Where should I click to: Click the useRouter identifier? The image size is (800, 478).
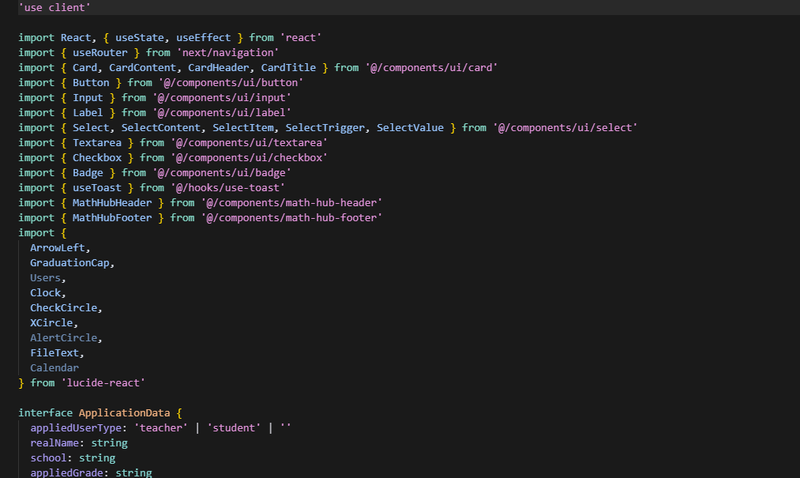tap(100, 53)
